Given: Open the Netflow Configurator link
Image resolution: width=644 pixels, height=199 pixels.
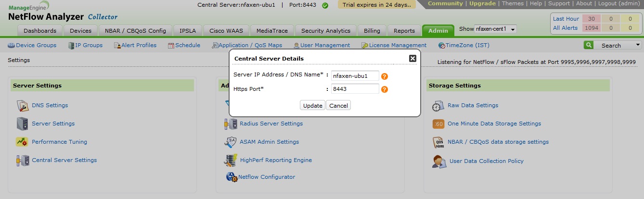Looking at the screenshot, I should click(x=267, y=177).
